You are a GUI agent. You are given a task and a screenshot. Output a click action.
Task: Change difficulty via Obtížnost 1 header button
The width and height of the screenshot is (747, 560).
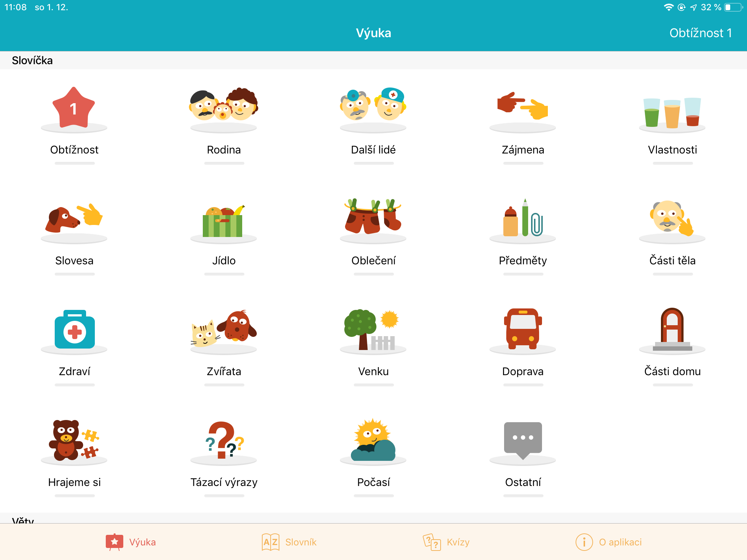click(x=701, y=33)
